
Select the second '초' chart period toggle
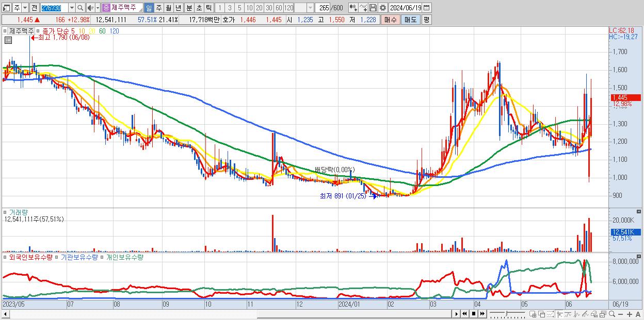pyautogui.click(x=199, y=8)
